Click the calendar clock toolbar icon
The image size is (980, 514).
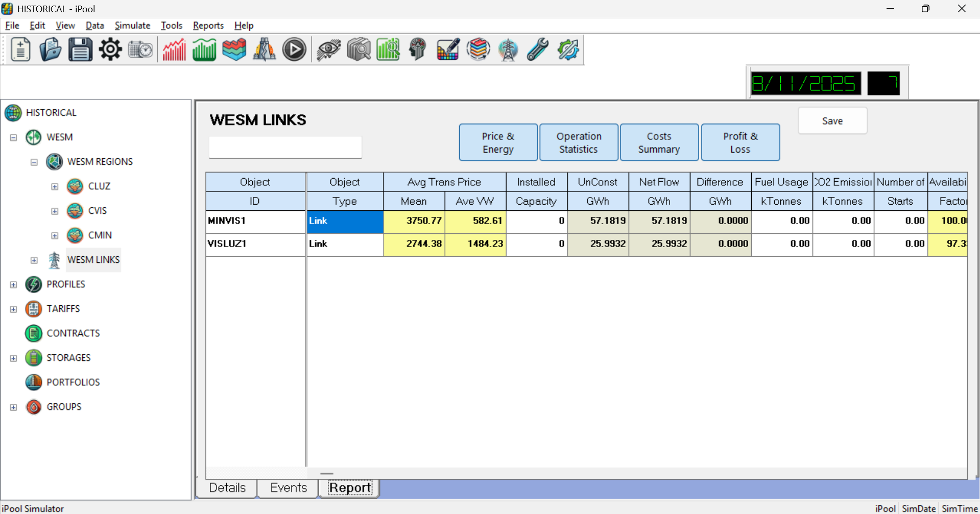140,50
